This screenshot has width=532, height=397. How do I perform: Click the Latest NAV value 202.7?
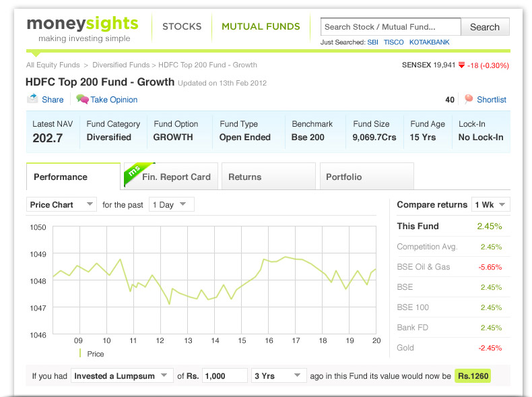coord(48,138)
